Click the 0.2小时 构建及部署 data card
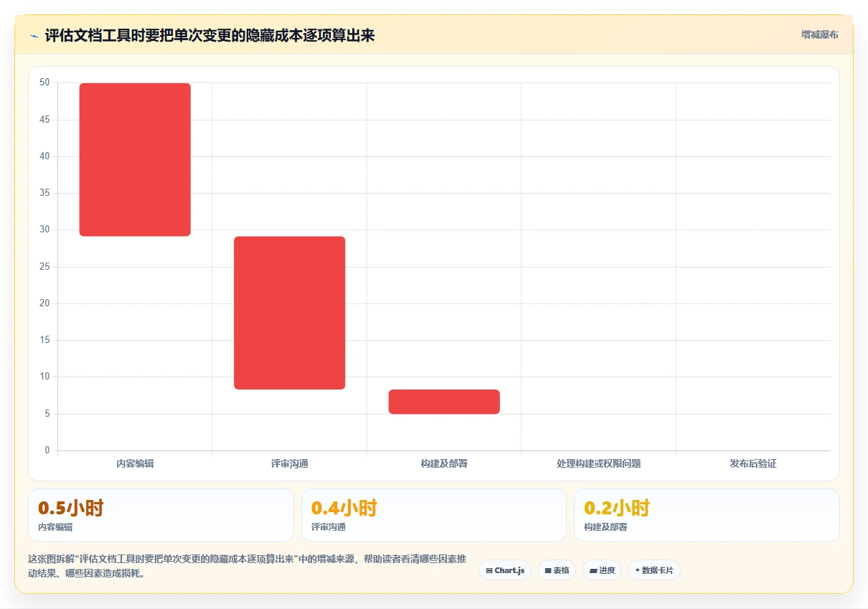 pos(707,515)
